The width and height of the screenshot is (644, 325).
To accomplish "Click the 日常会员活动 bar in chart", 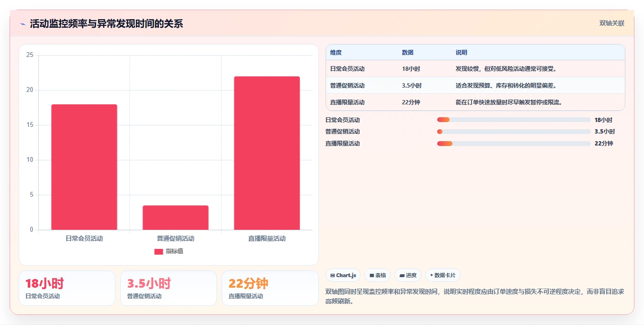I will click(84, 167).
